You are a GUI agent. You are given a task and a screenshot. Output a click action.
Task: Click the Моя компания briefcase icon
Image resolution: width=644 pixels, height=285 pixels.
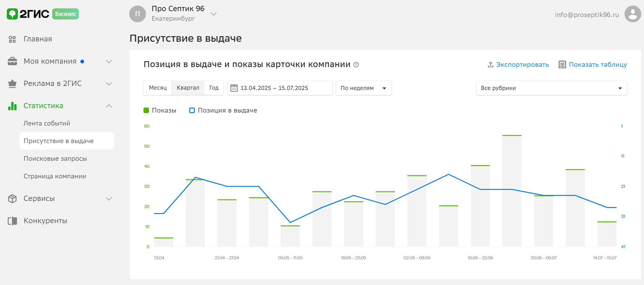(12, 61)
